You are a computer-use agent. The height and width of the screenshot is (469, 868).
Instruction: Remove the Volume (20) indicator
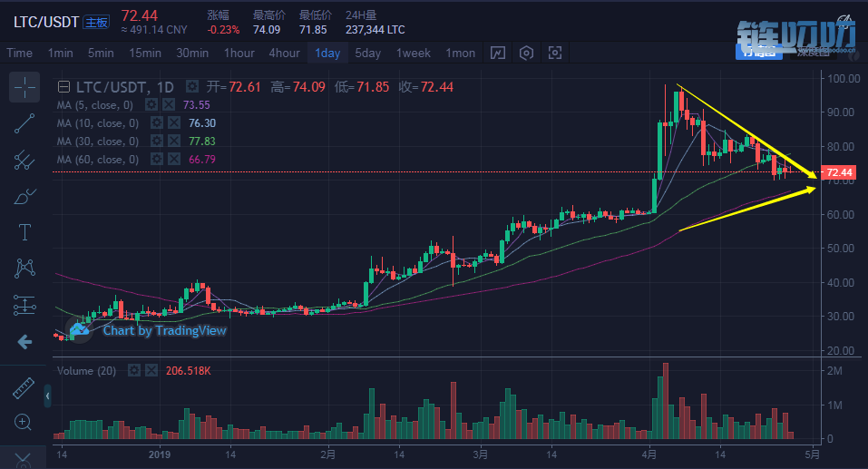click(151, 370)
